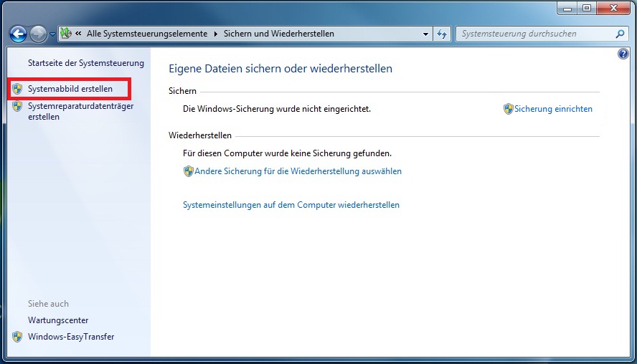The width and height of the screenshot is (637, 364).
Task: Open 'Andere Sicherung für die Wiederherstellung auswählen'
Action: tap(298, 171)
